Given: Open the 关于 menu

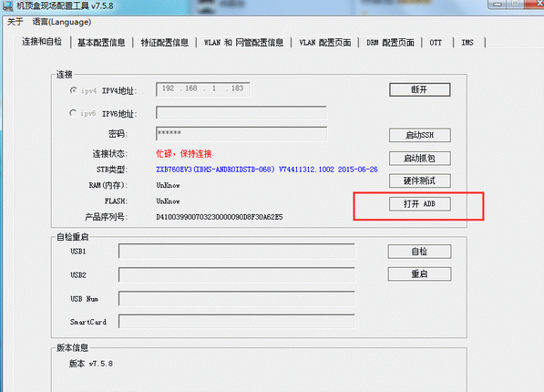Looking at the screenshot, I should click(x=15, y=22).
